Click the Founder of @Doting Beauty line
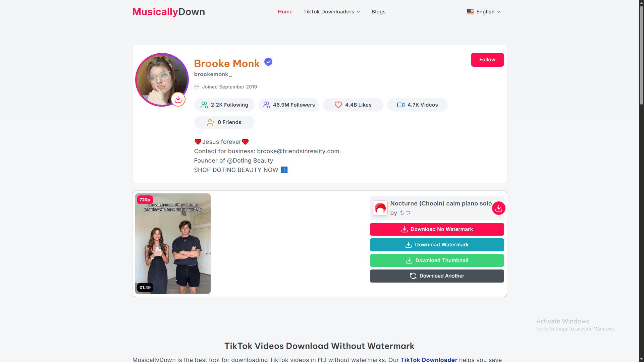The width and height of the screenshot is (644, 362). [233, 161]
